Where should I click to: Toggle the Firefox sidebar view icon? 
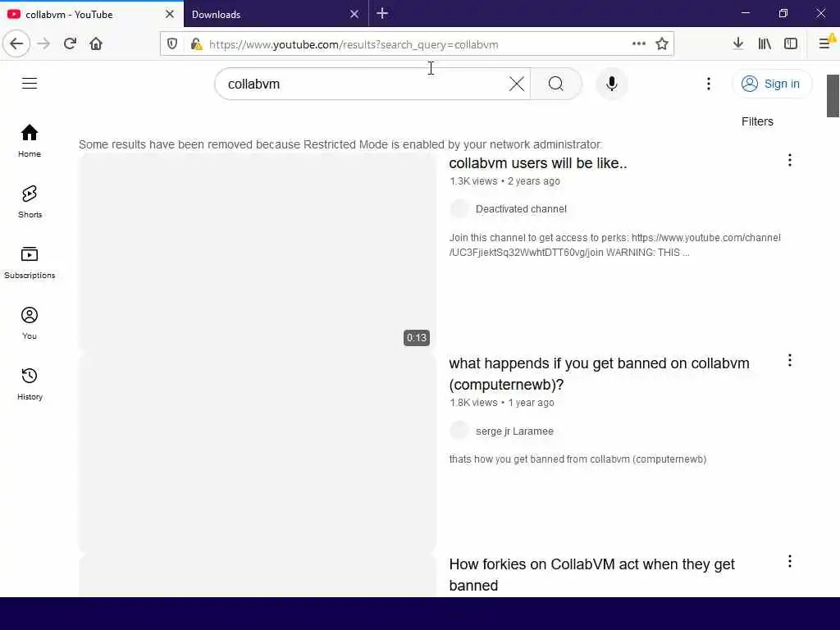791,44
